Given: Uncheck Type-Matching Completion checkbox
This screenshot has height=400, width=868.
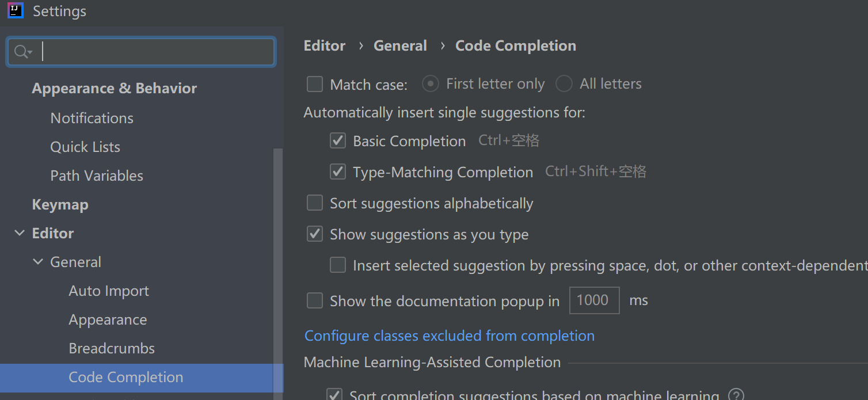Looking at the screenshot, I should [338, 172].
